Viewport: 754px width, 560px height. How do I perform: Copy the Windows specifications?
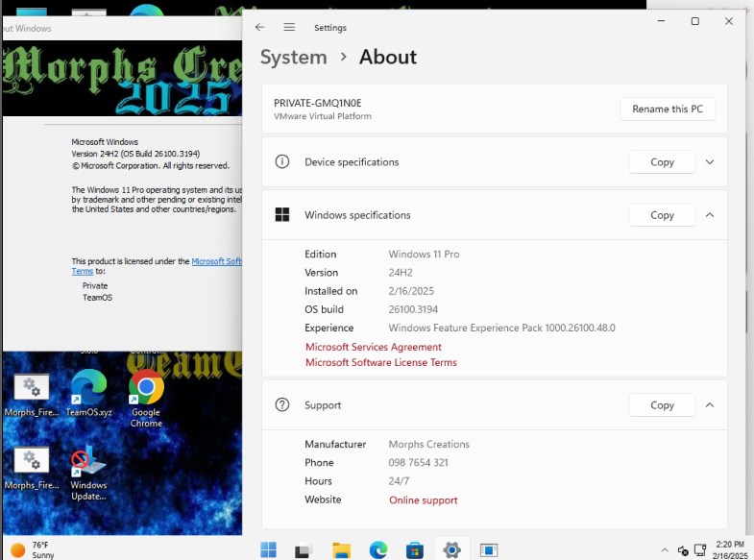pyautogui.click(x=662, y=215)
